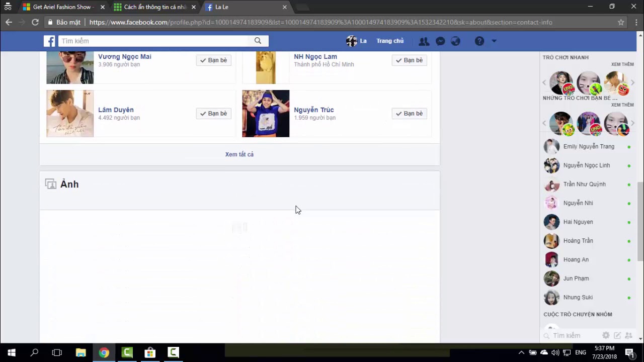Screen dimensions: 644x362
Task: Bookmark page with star icon
Action: point(621,22)
